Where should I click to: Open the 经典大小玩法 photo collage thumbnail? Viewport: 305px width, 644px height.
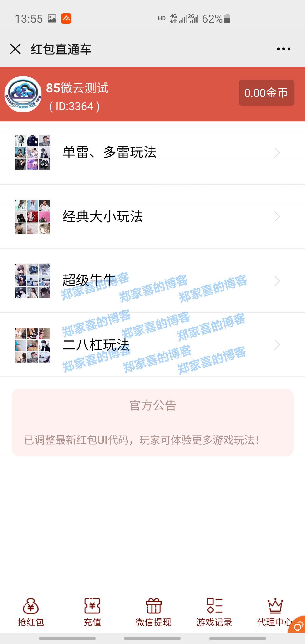(32, 217)
